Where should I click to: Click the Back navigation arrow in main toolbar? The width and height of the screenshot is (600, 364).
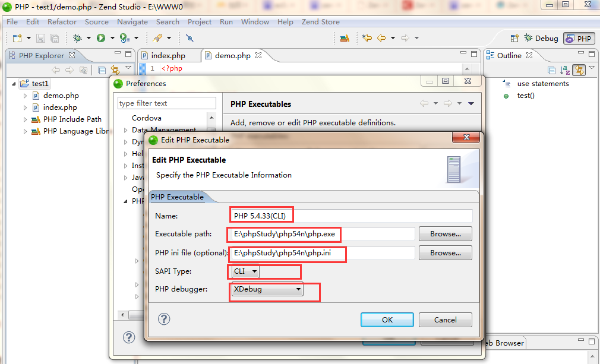(x=381, y=38)
